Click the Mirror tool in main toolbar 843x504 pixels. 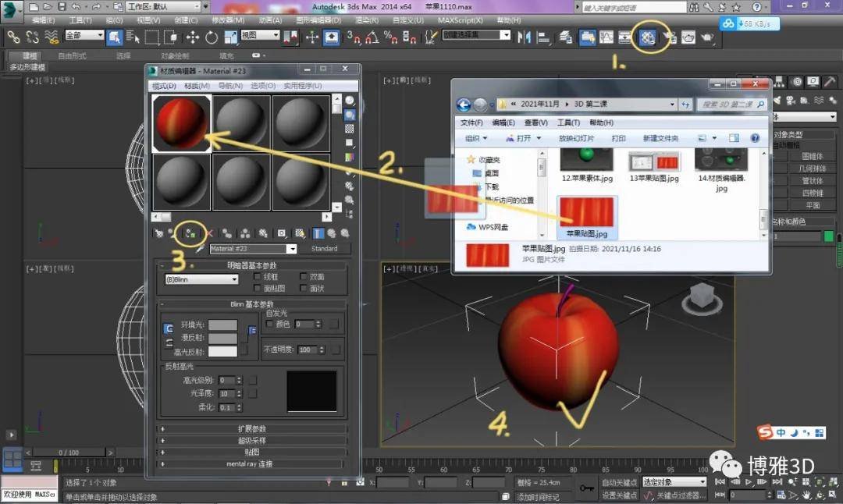pyautogui.click(x=524, y=37)
